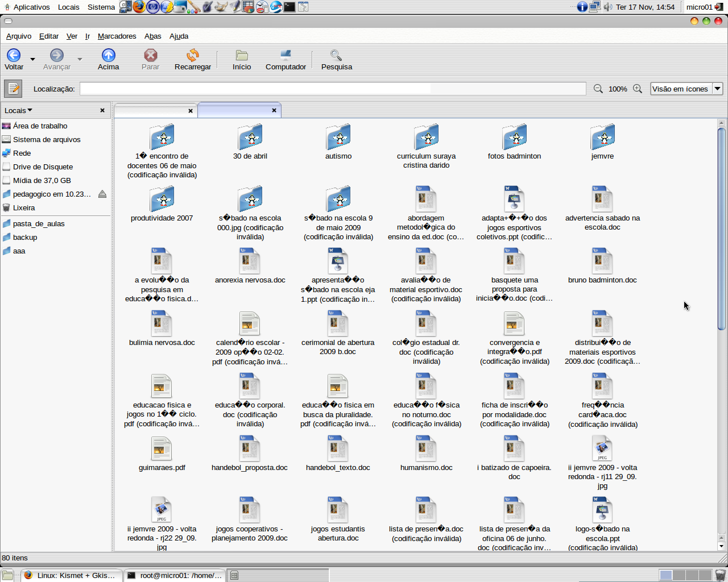
Task: Close the first folder tab
Action: point(191,111)
